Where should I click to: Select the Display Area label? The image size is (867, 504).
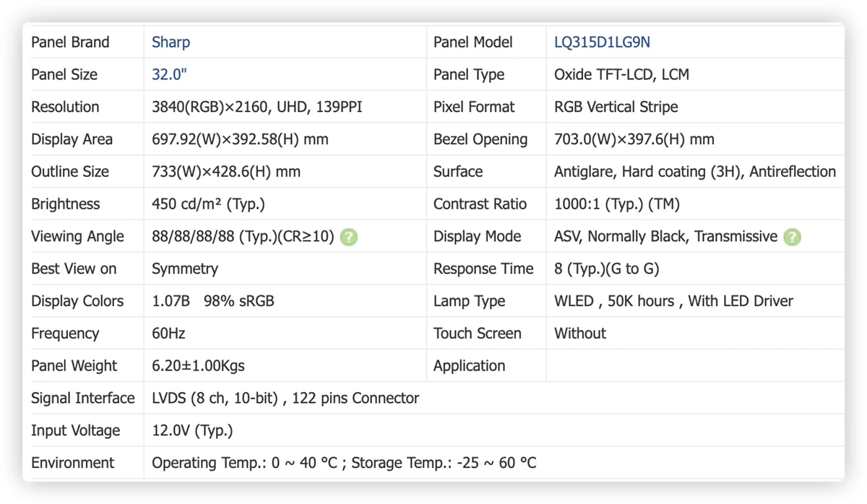pyautogui.click(x=72, y=139)
